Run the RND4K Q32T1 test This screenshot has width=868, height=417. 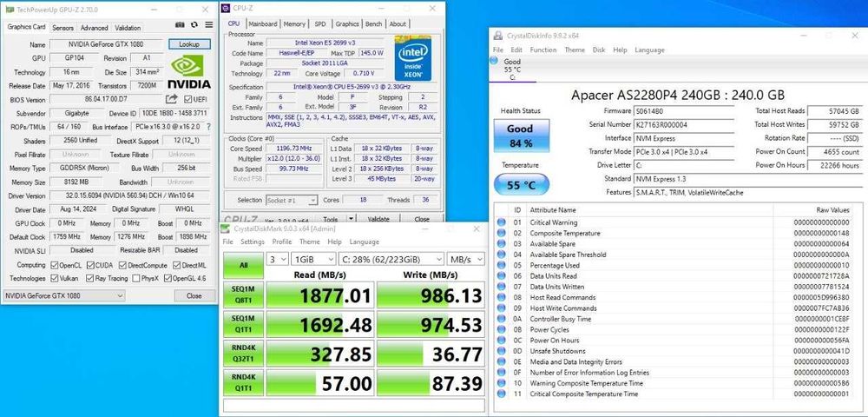tap(244, 354)
